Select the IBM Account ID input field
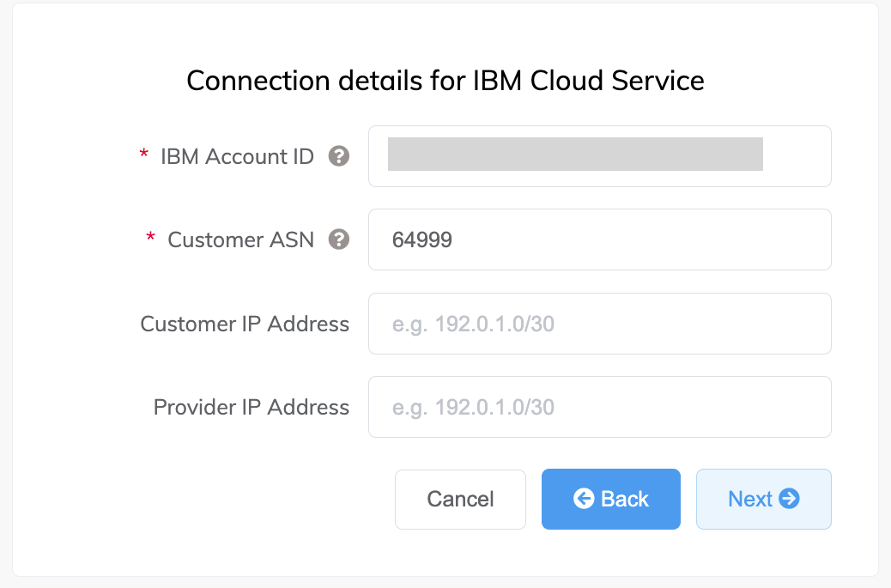The width and height of the screenshot is (891, 588). 599,156
